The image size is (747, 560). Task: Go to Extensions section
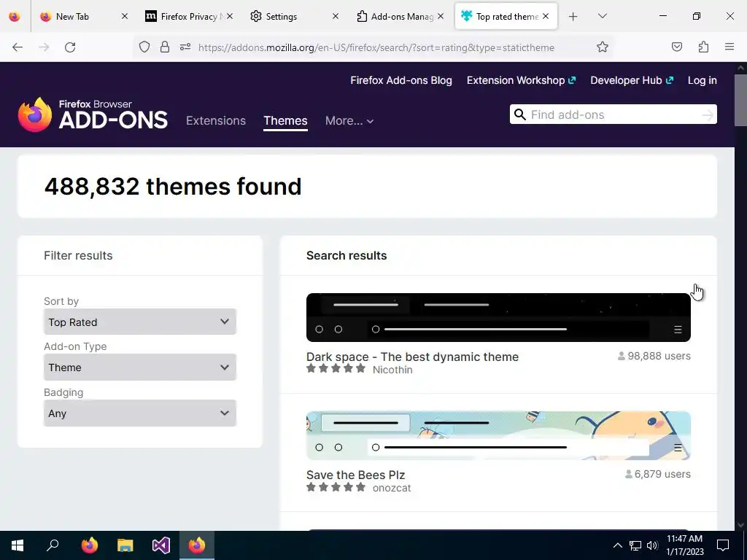point(216,120)
